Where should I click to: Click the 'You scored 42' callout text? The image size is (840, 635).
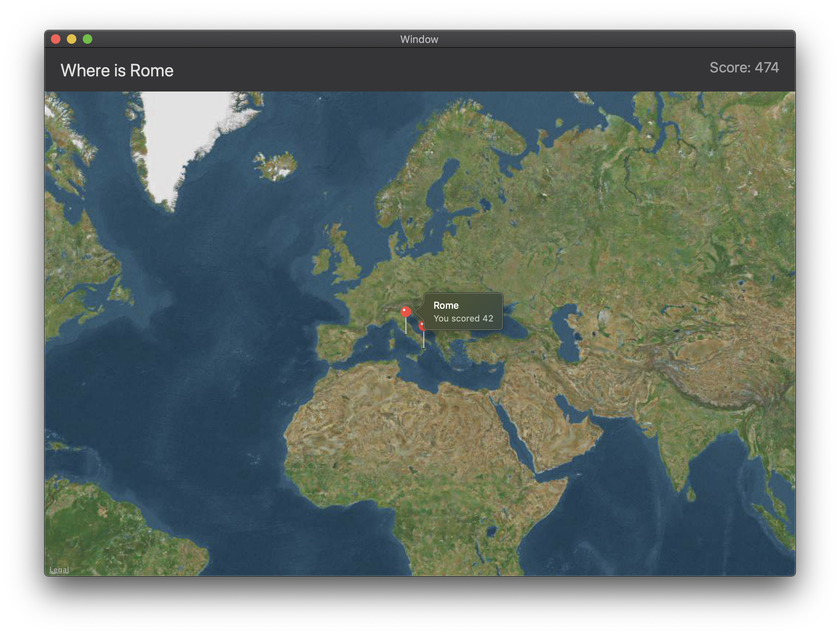[x=463, y=318]
